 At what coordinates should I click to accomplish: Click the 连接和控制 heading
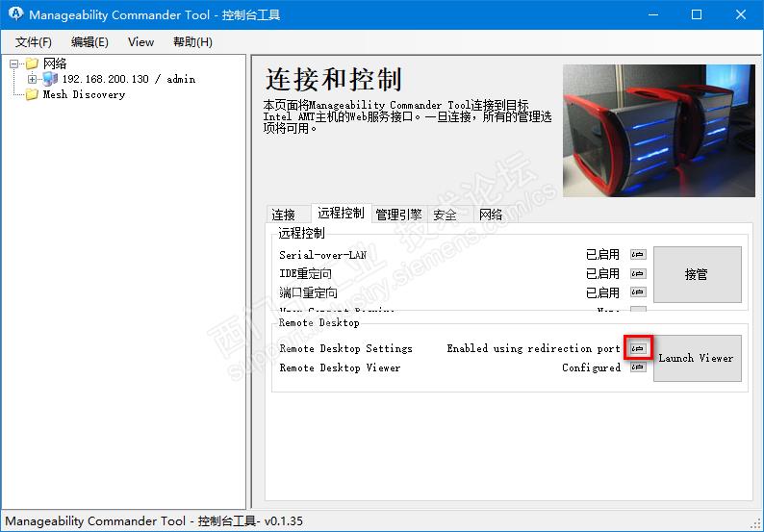(x=334, y=80)
